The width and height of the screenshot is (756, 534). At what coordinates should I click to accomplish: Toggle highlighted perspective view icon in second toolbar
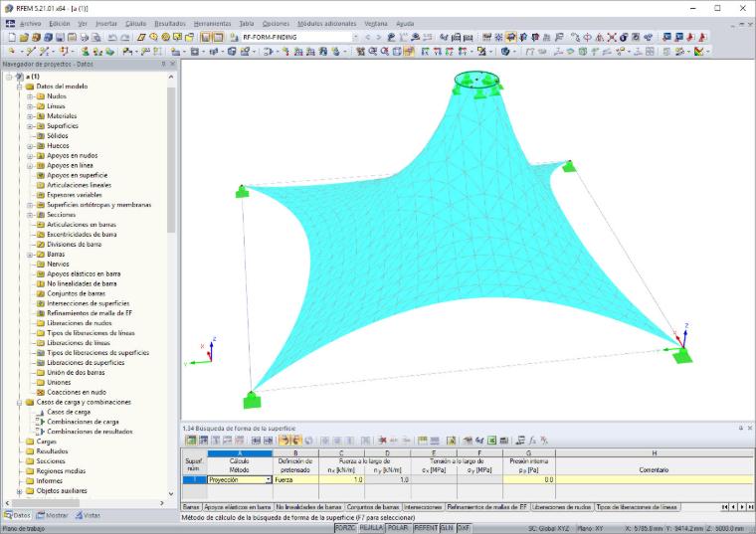[x=409, y=51]
